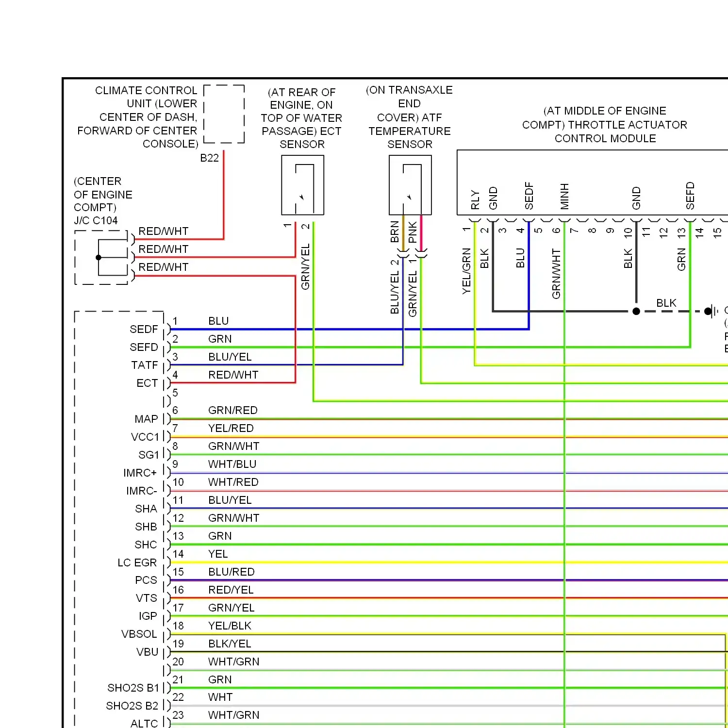Select GRN wire label at pin 2

pos(220,339)
